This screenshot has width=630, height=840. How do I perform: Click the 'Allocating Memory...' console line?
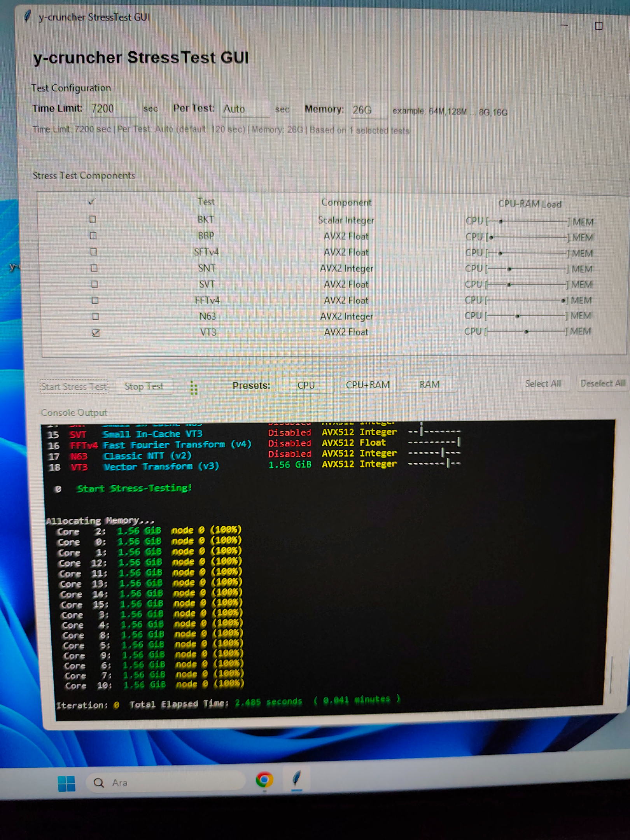pyautogui.click(x=100, y=520)
